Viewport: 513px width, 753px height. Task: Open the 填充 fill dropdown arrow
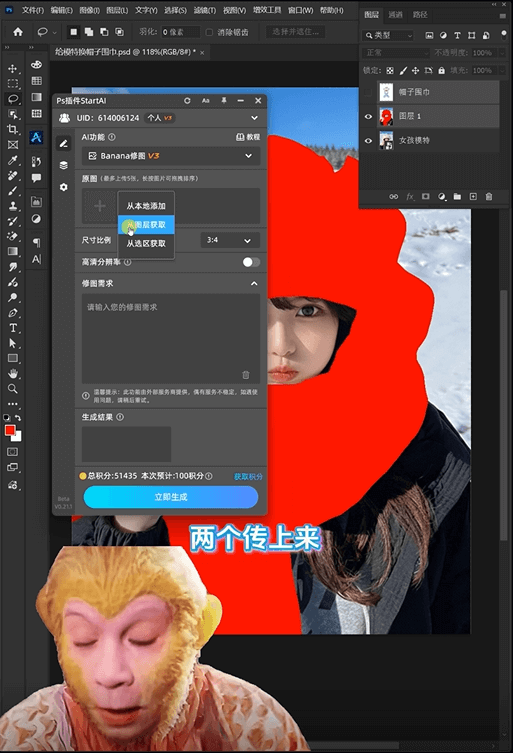point(502,71)
